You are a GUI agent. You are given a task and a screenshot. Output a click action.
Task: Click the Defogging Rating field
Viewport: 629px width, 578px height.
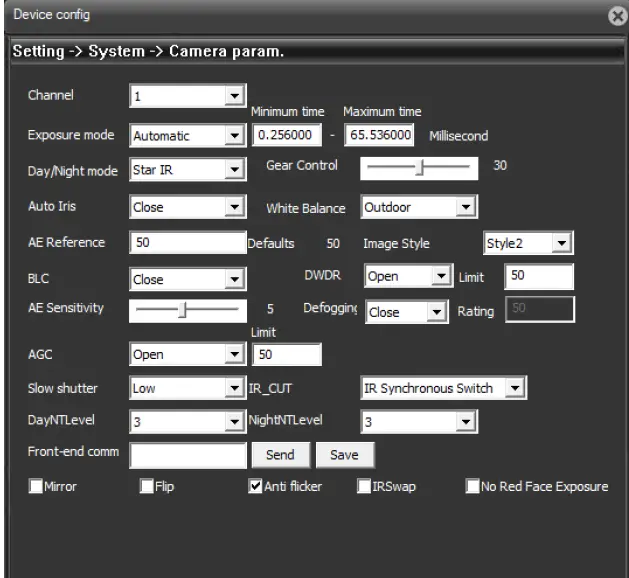pyautogui.click(x=540, y=309)
